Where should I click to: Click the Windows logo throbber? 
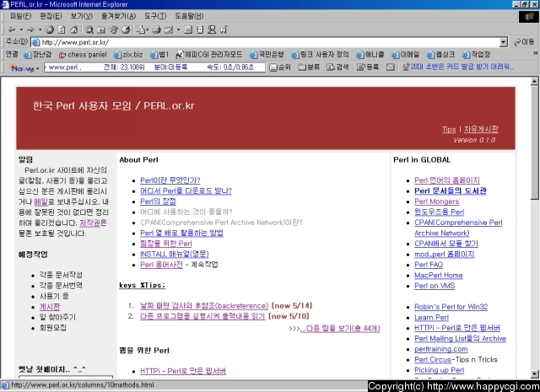tap(528, 17)
